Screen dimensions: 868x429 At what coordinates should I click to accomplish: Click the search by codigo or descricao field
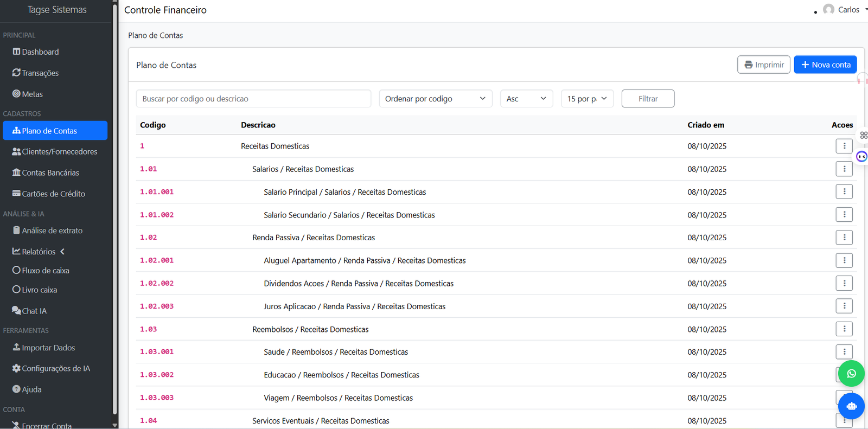pyautogui.click(x=253, y=99)
